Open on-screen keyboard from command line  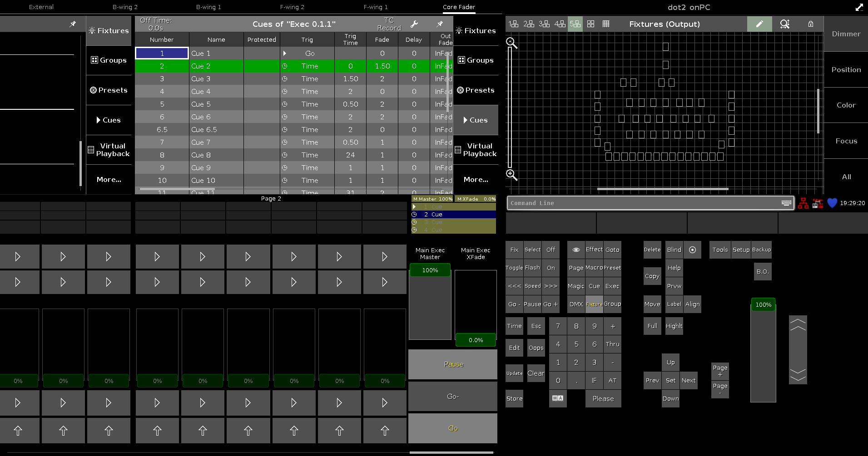tap(786, 203)
